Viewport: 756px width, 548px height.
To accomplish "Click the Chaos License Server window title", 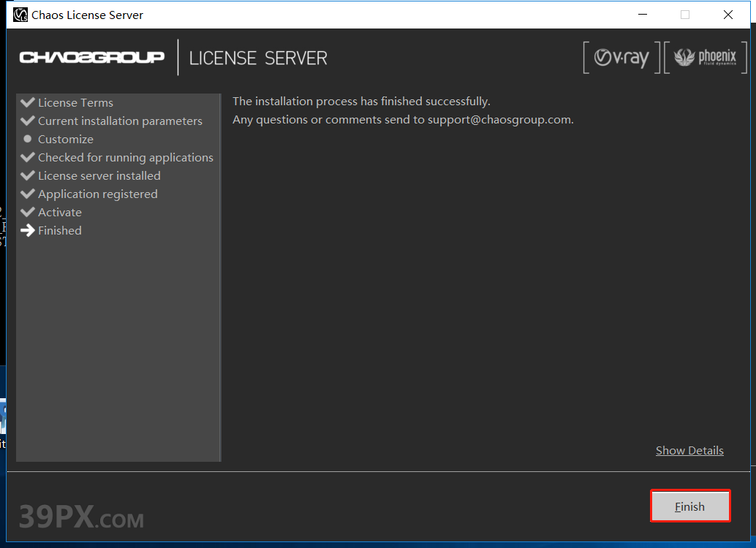I will pos(87,15).
